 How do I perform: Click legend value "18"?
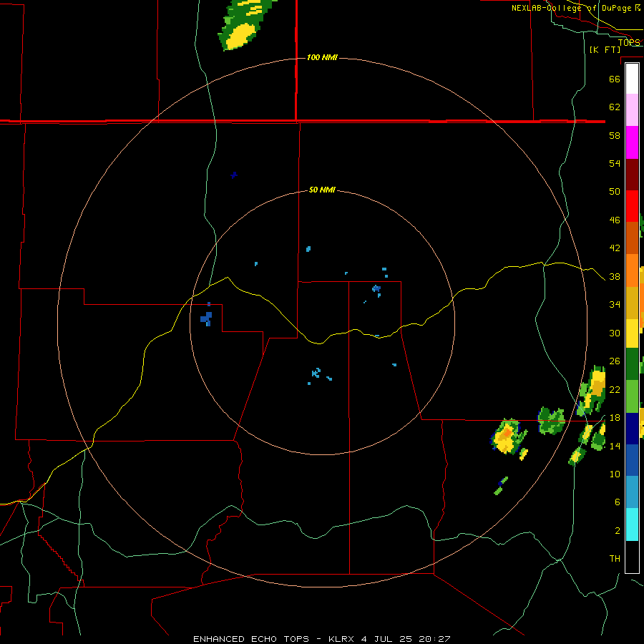click(x=615, y=418)
